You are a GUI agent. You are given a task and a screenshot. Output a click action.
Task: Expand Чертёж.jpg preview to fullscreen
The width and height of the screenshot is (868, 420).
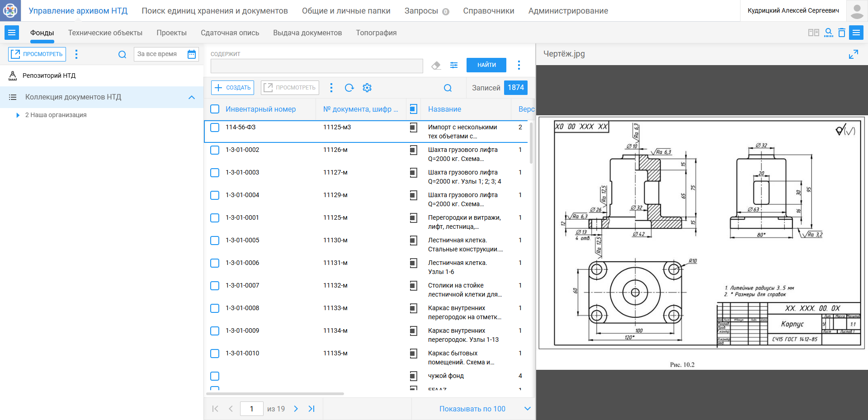[x=853, y=54]
